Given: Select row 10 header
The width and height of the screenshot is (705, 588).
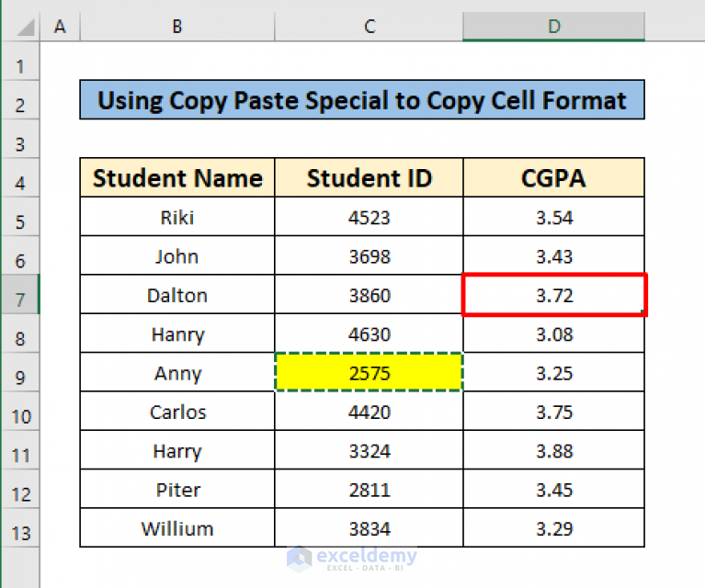Looking at the screenshot, I should (x=20, y=411).
